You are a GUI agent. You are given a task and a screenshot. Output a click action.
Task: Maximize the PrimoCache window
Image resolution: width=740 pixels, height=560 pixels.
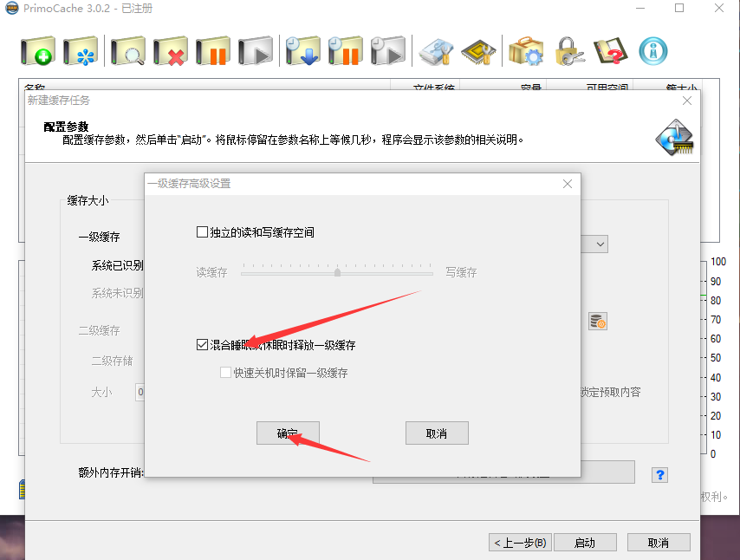pos(679,8)
